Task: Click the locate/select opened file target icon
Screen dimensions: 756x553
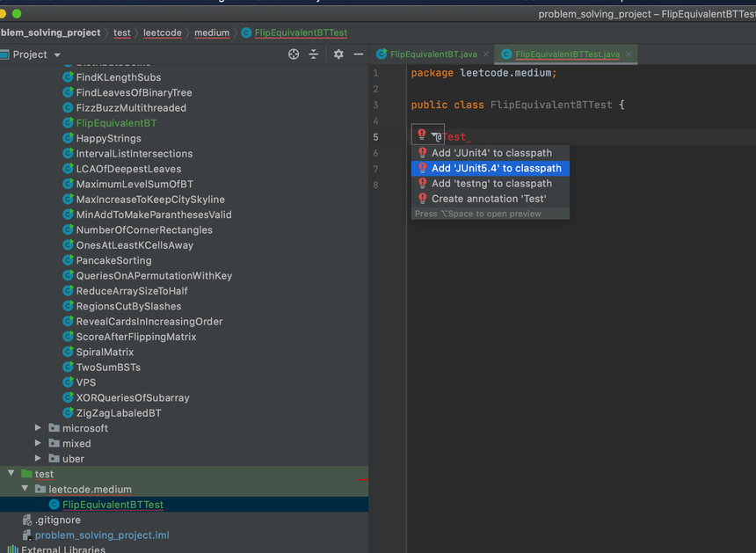Action: point(294,55)
